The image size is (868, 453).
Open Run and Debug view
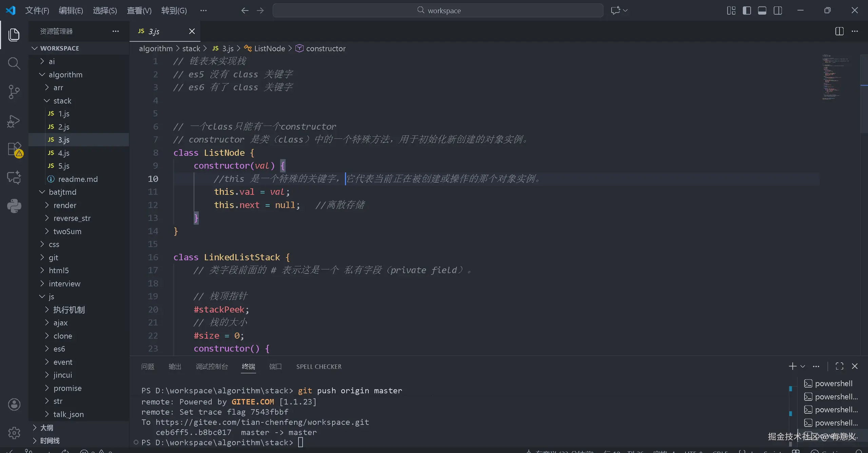click(14, 121)
